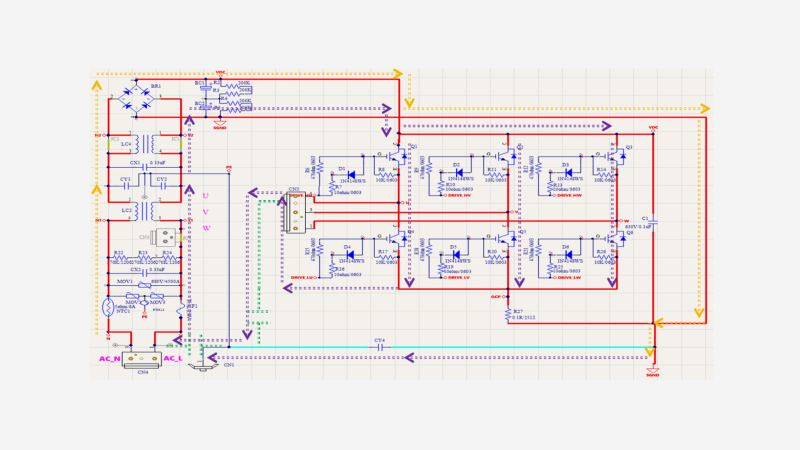Select the SGND ground symbol at bottom right
This screenshot has height=450, width=800.
653,372
